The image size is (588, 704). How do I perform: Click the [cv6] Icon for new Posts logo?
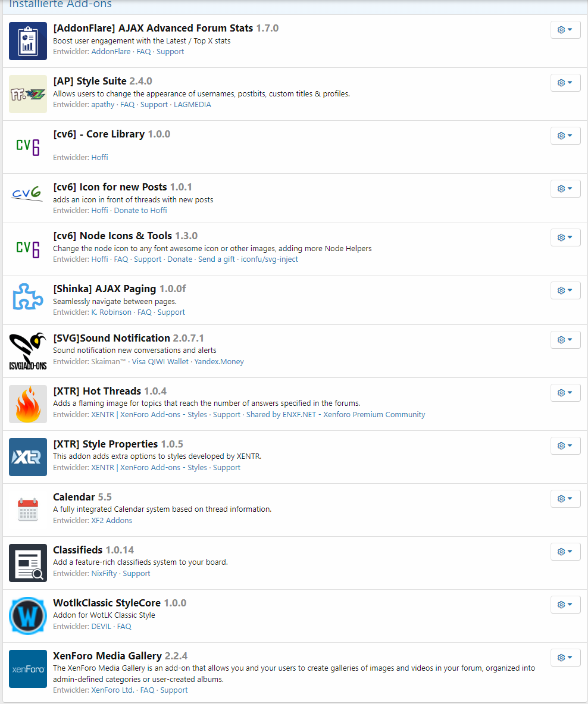tap(28, 194)
